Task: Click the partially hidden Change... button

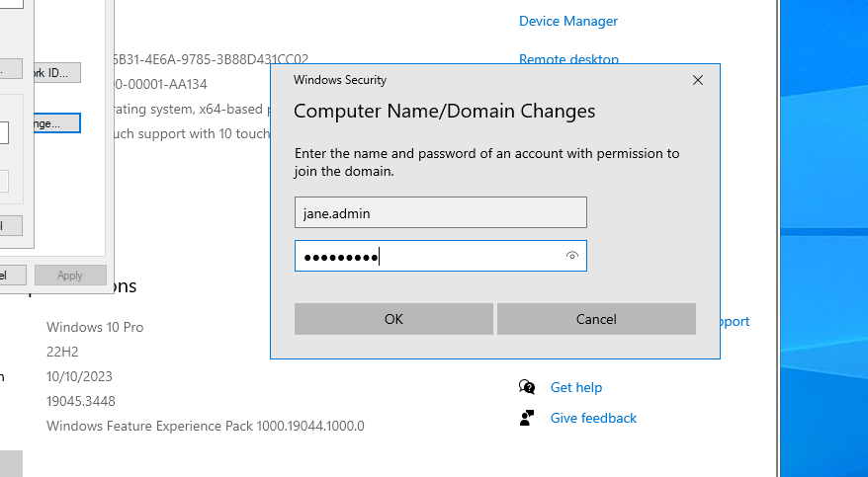Action: coord(56,123)
